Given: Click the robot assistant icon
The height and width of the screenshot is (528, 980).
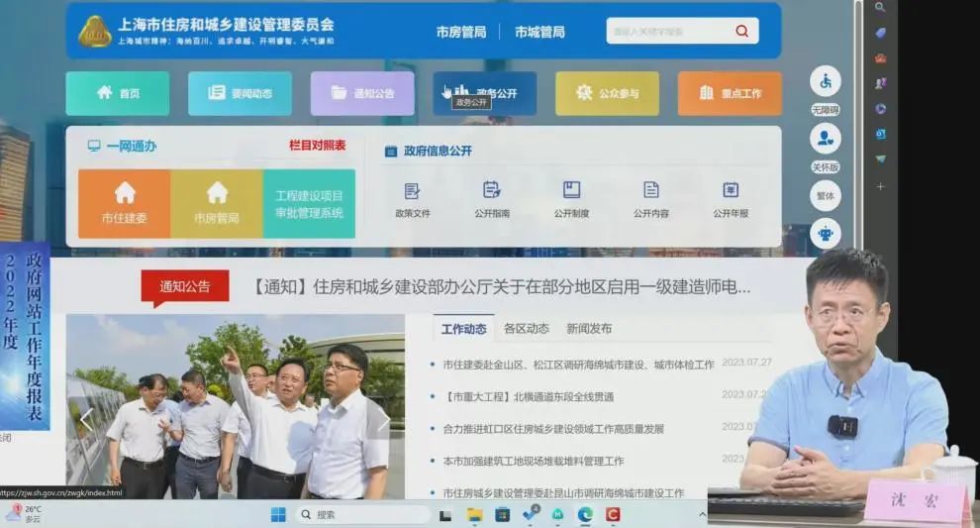Looking at the screenshot, I should (x=825, y=234).
